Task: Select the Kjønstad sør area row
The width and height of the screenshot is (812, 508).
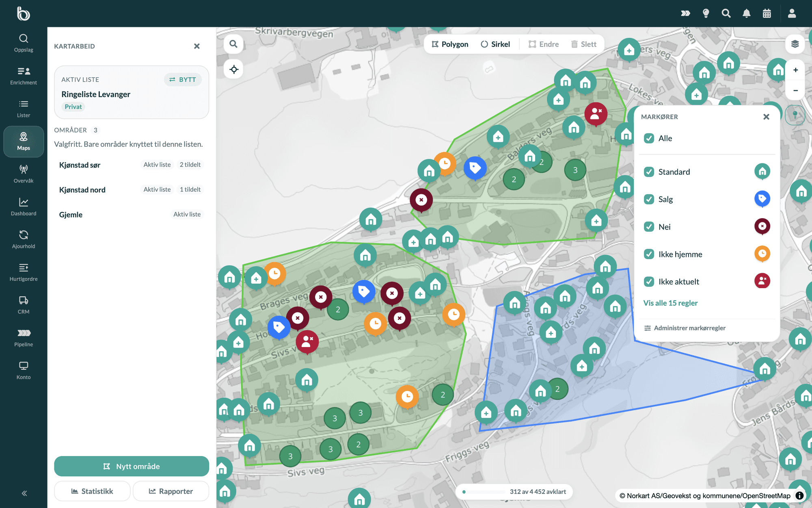Action: tap(132, 165)
